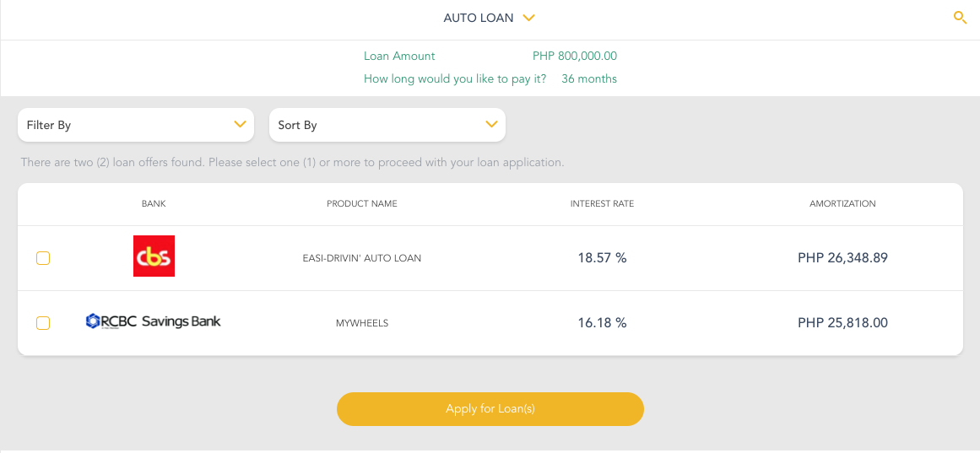The height and width of the screenshot is (453, 980).
Task: Click the Filter By yellow arrow
Action: pos(240,124)
